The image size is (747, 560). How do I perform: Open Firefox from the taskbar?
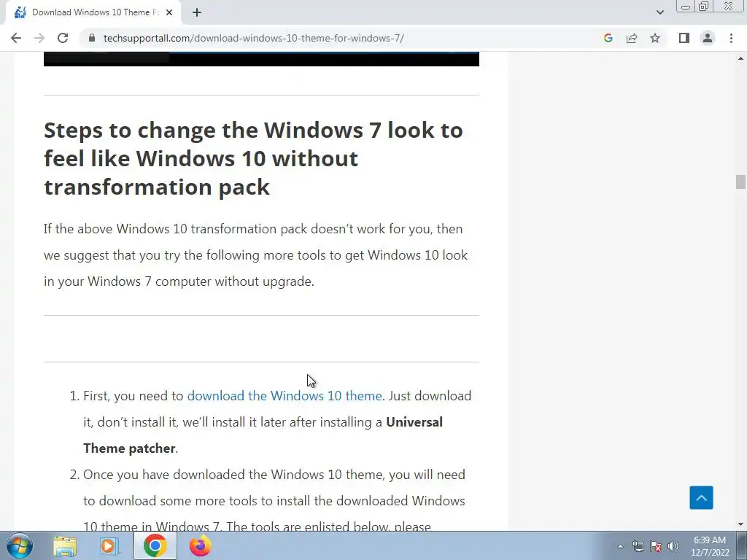click(x=200, y=545)
